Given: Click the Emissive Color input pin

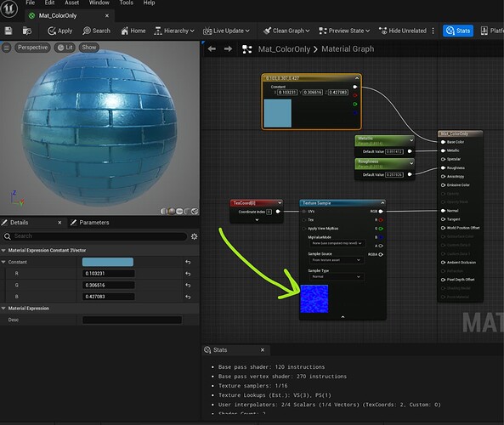Looking at the screenshot, I should [443, 185].
